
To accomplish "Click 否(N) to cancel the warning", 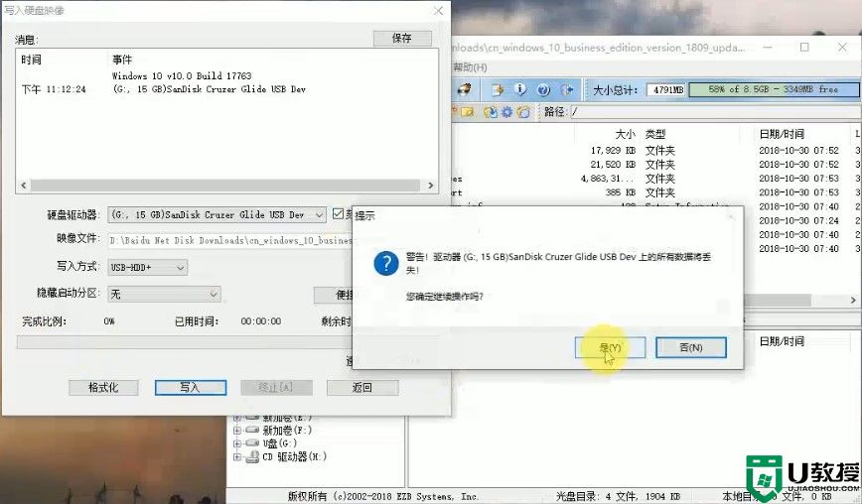I will click(x=691, y=347).
